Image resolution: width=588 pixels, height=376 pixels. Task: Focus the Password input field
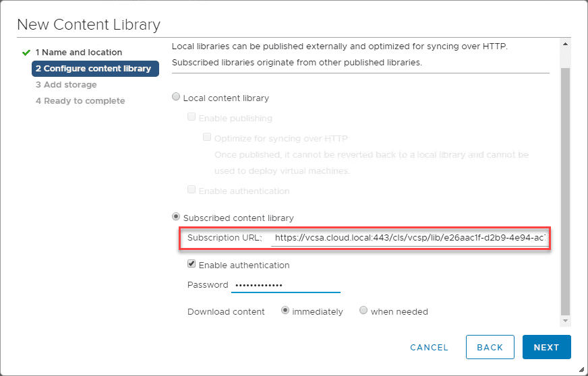coord(285,285)
